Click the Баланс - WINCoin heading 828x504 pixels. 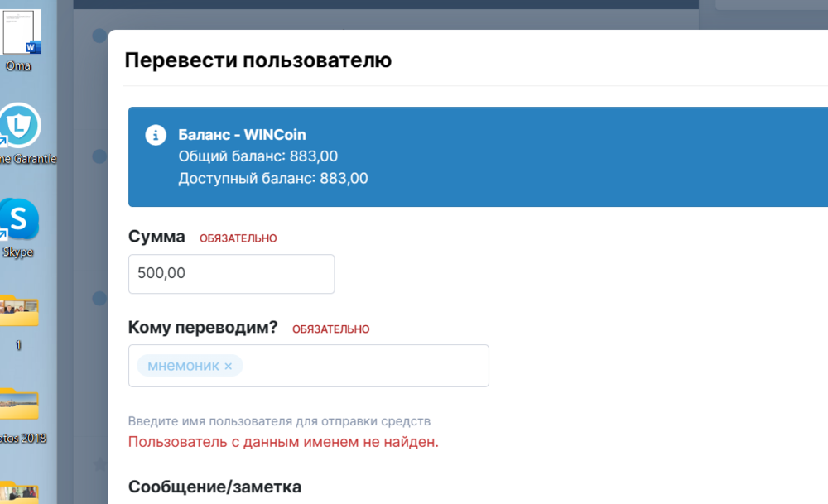pyautogui.click(x=242, y=135)
